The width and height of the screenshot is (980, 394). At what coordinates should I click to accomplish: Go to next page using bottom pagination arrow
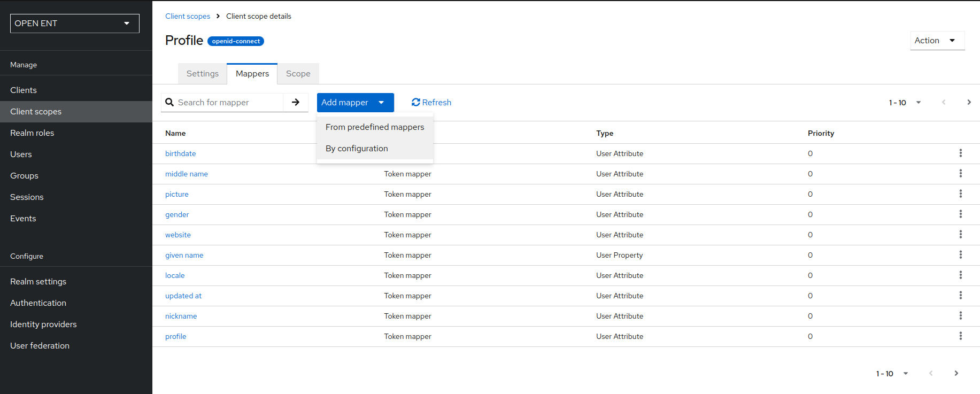click(x=956, y=373)
